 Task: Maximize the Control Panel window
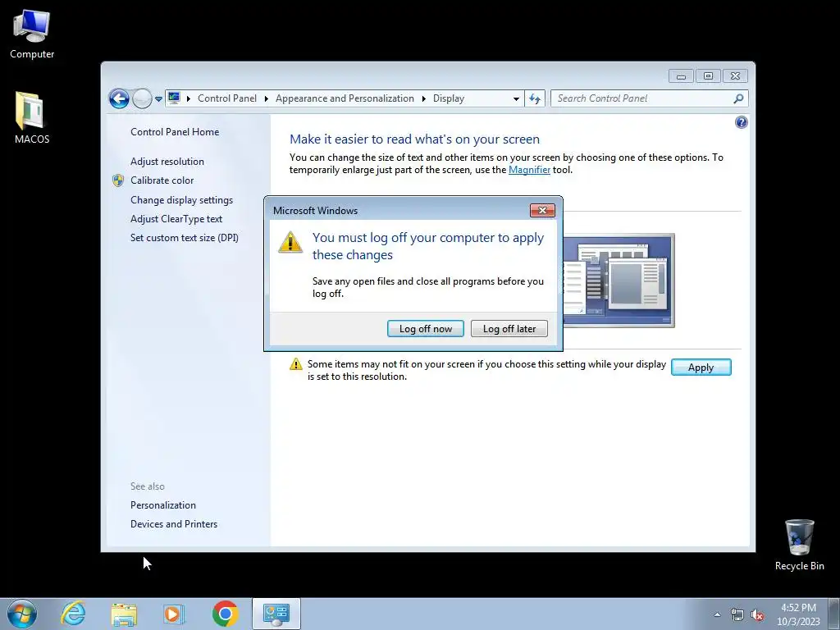pyautogui.click(x=708, y=76)
